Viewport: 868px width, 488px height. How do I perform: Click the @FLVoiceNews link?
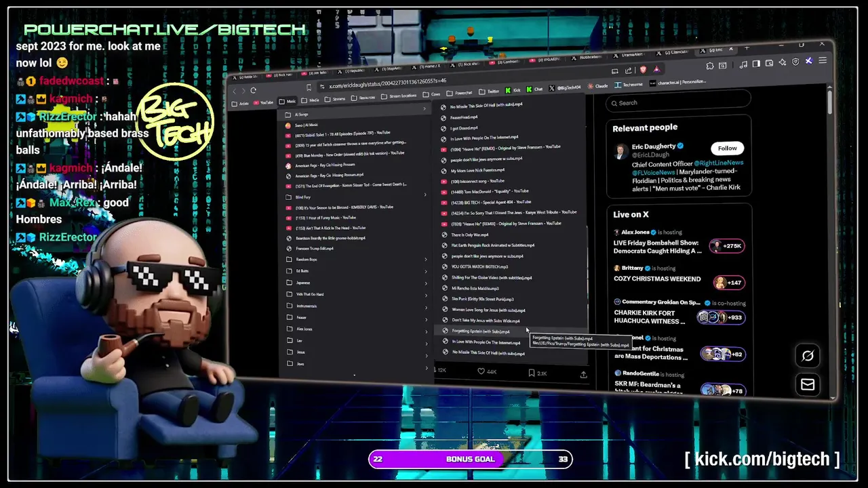click(654, 172)
